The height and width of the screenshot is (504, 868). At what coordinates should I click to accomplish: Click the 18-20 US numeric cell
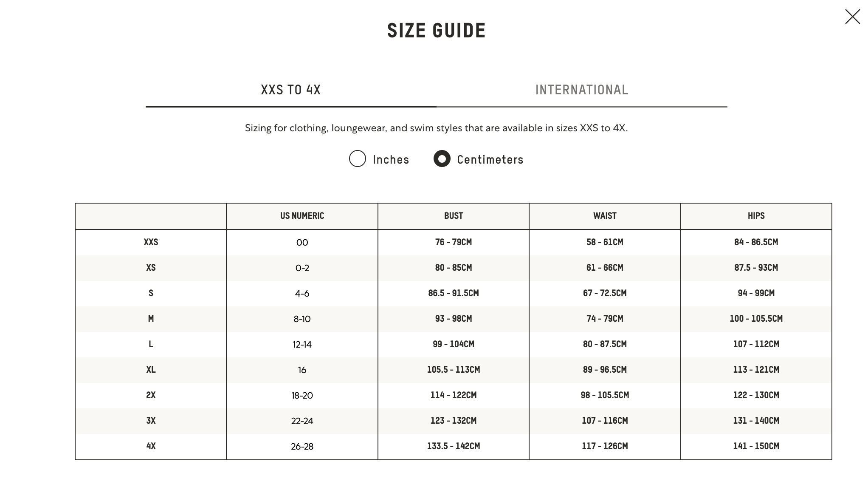[x=302, y=395]
